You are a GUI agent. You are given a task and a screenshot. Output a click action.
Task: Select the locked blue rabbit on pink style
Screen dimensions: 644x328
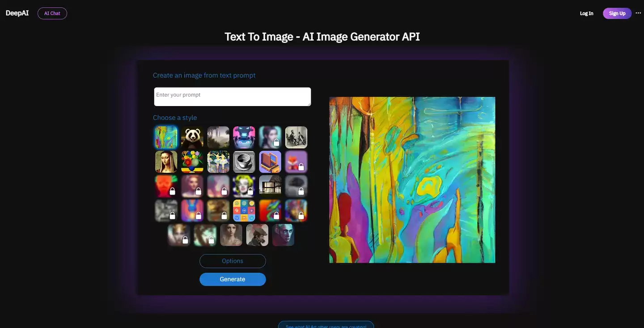click(x=192, y=210)
